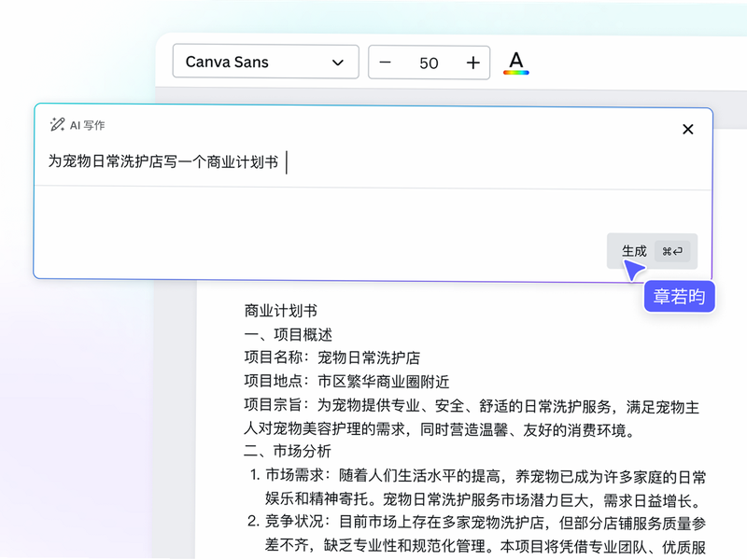Decrease font size with minus button
The height and width of the screenshot is (560, 747).
pyautogui.click(x=385, y=63)
